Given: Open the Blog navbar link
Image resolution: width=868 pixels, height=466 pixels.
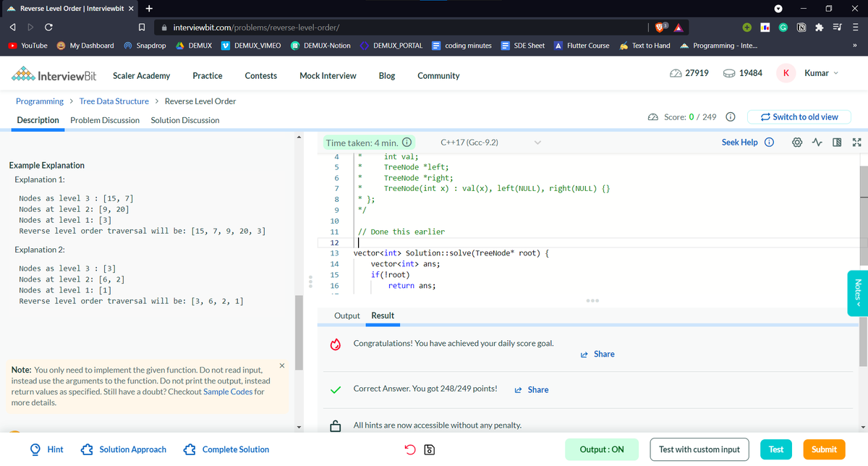Looking at the screenshot, I should [x=387, y=75].
